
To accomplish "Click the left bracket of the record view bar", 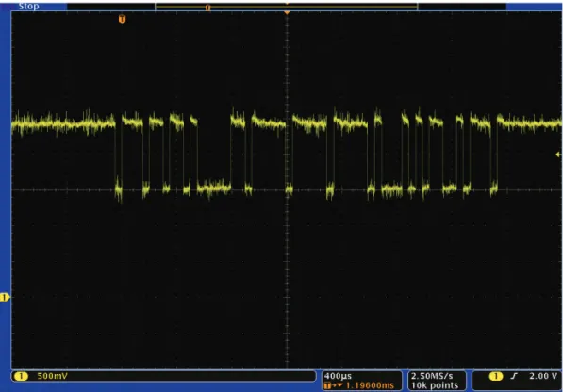I will (156, 6).
